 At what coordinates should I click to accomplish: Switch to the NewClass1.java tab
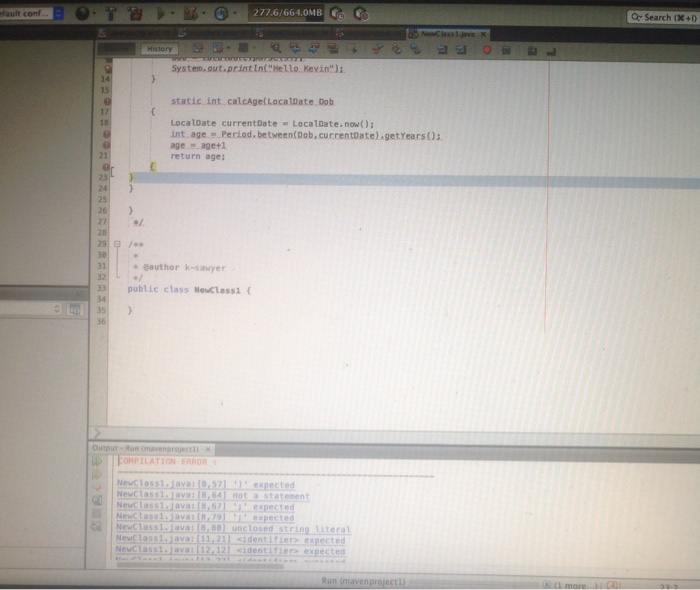tap(447, 34)
